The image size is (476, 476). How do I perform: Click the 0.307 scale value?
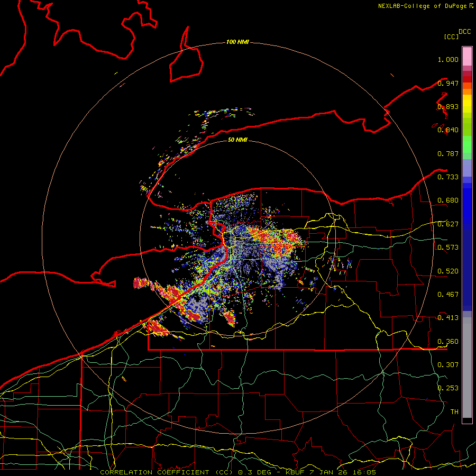[x=448, y=365]
